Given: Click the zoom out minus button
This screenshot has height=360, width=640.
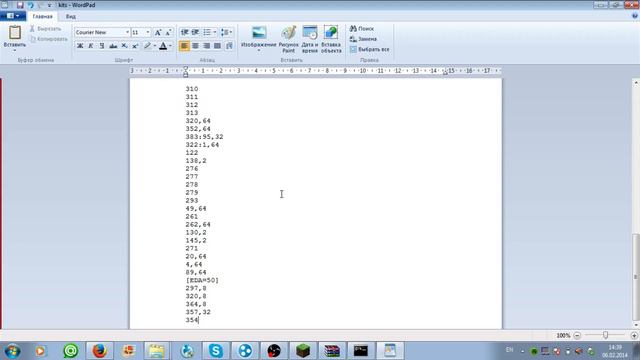Looking at the screenshot, I should (577, 335).
